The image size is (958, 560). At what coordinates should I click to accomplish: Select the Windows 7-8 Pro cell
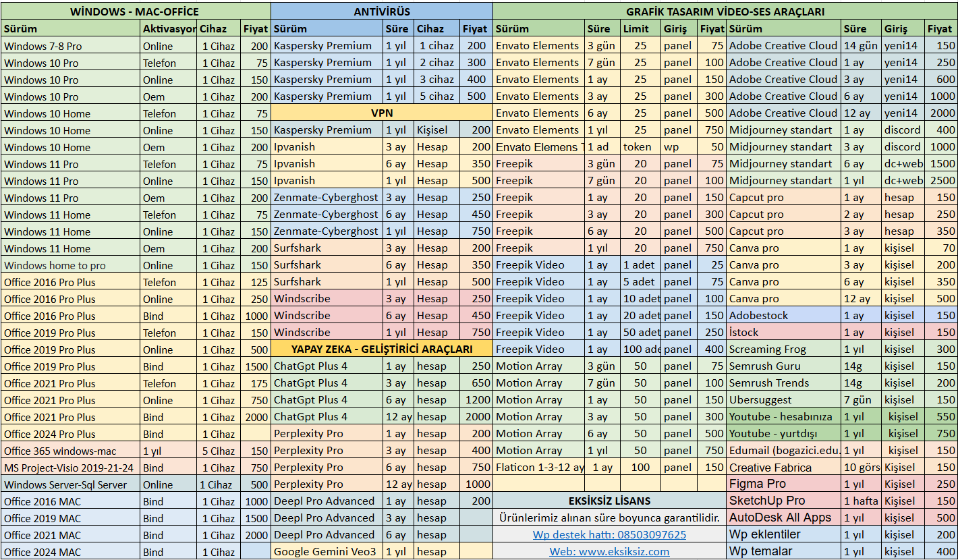pos(71,46)
